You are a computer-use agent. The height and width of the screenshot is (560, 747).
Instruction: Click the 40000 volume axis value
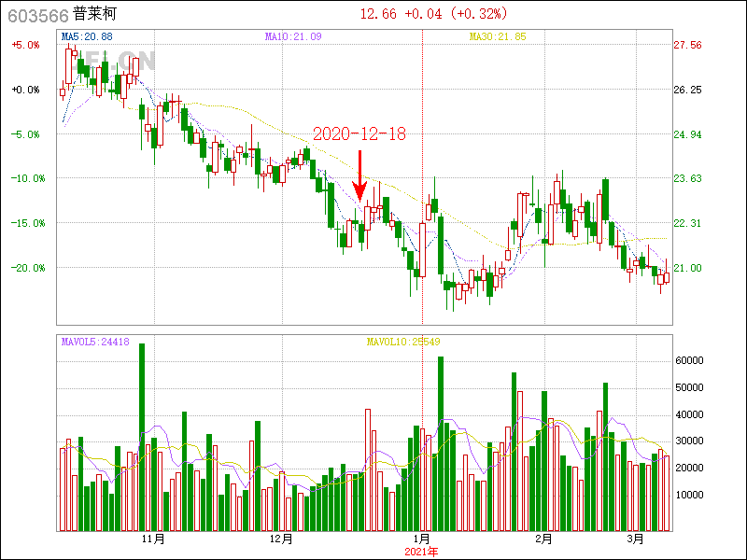click(x=689, y=414)
